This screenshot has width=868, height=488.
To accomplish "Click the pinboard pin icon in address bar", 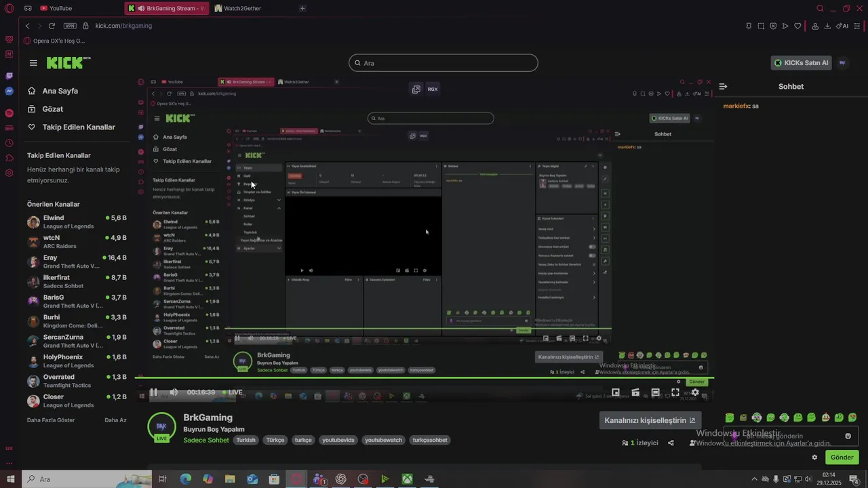I will pos(749,26).
